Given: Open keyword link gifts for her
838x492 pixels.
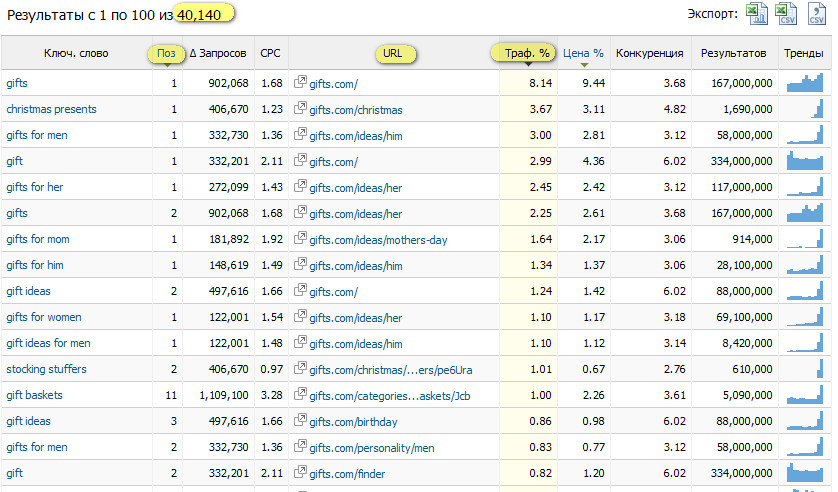Looking at the screenshot, I should coord(35,187).
